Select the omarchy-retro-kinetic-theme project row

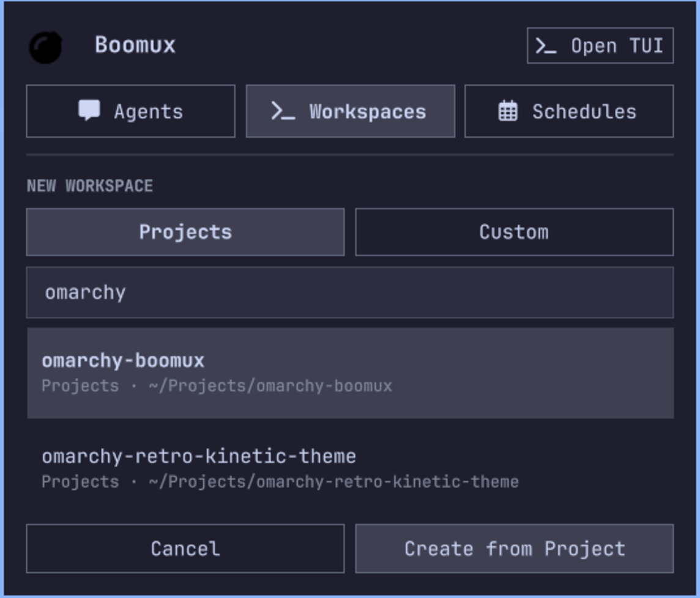[351, 468]
